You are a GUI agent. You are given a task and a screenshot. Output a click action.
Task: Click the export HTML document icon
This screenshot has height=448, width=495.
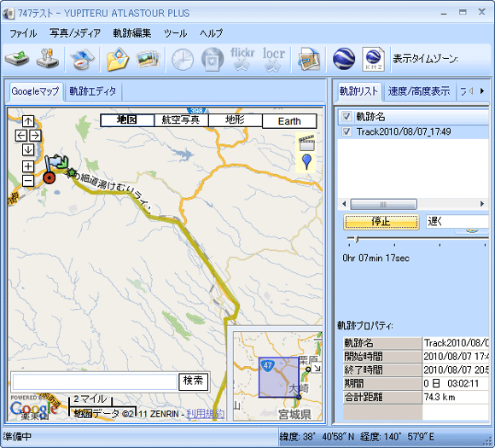click(309, 59)
